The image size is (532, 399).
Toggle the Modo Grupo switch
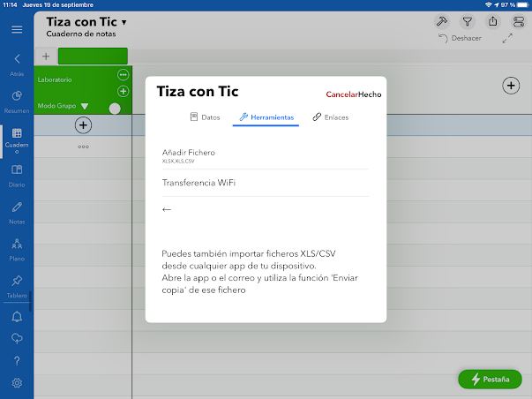tap(115, 109)
